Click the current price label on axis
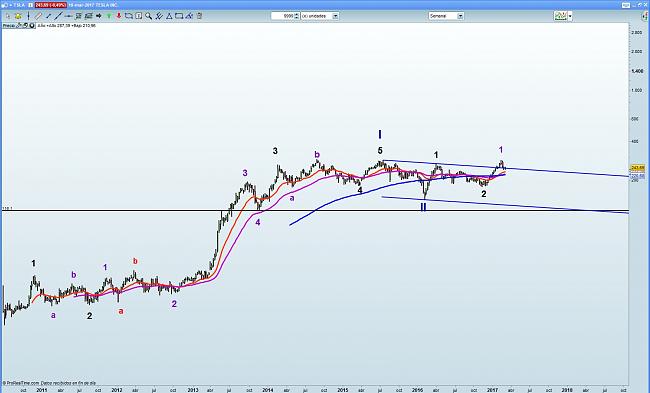 point(637,168)
